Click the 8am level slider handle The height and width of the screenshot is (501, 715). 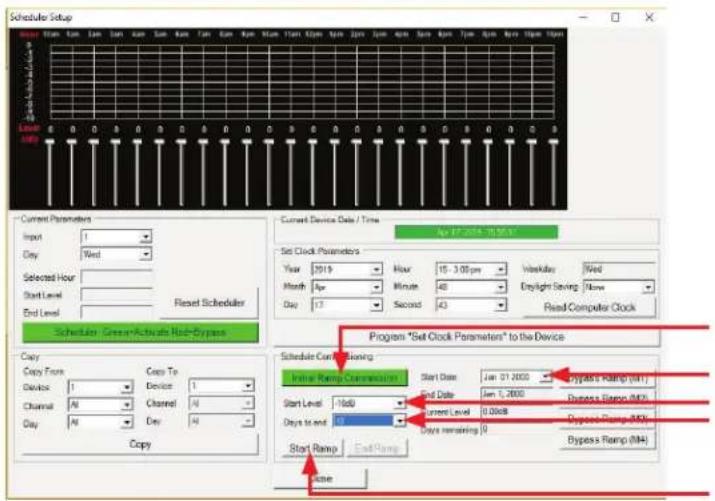pyautogui.click(x=225, y=143)
